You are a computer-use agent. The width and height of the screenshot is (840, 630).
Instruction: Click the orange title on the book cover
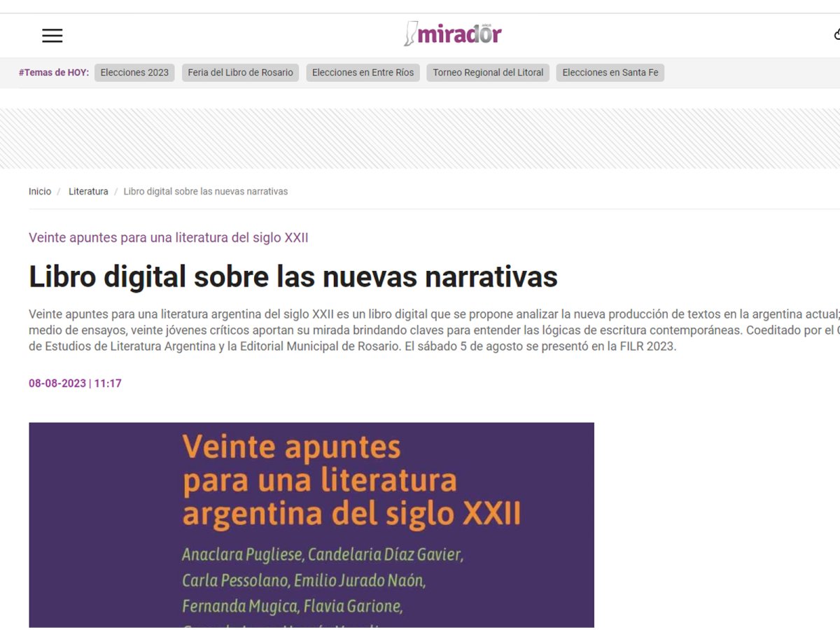point(350,480)
